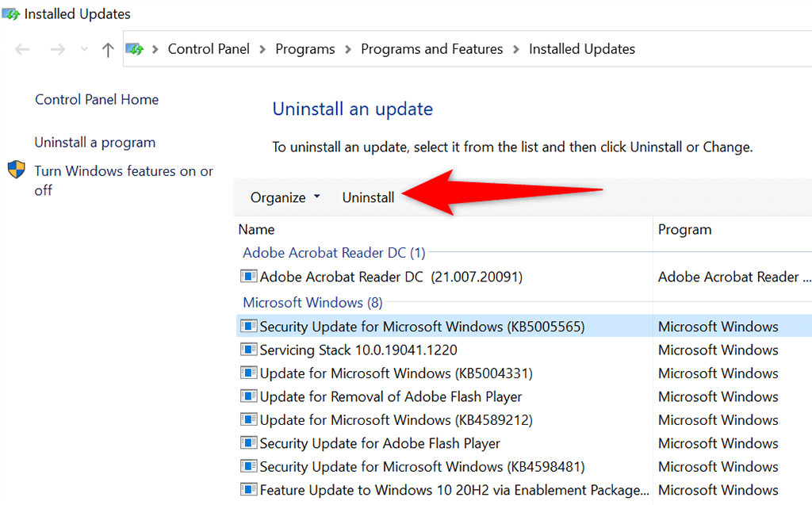Open Control Panel Home link

coord(97,99)
